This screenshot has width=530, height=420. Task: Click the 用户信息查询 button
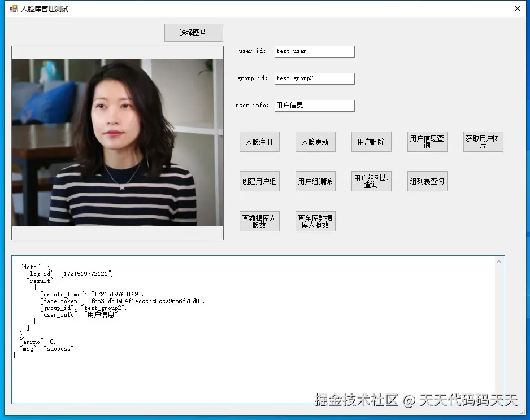(427, 141)
